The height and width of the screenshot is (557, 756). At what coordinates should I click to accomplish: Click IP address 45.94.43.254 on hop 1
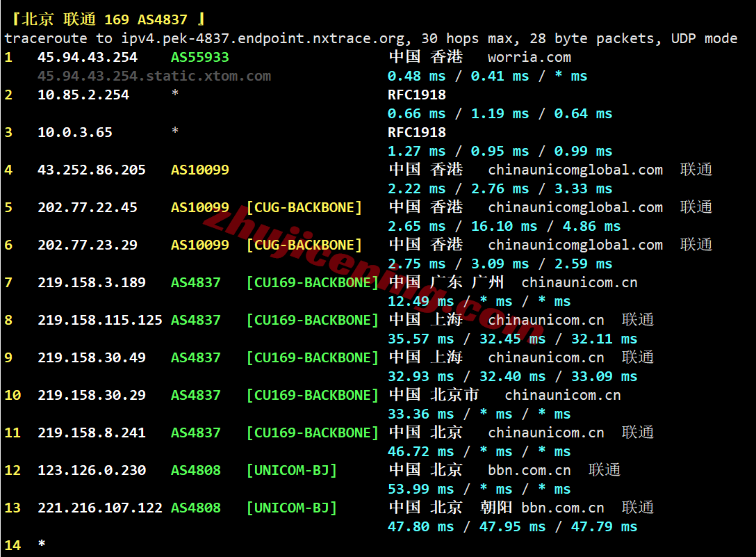tap(88, 58)
